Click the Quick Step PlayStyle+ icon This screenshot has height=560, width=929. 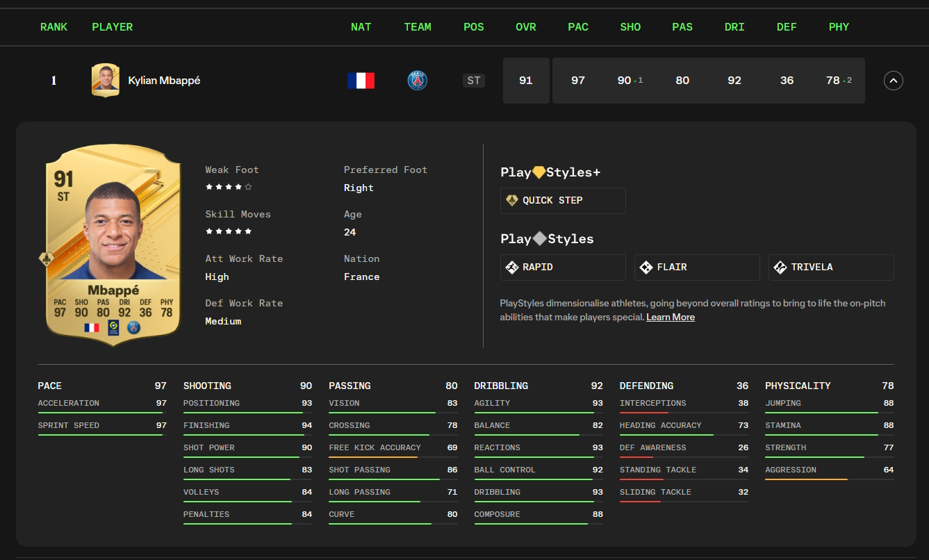(x=512, y=201)
